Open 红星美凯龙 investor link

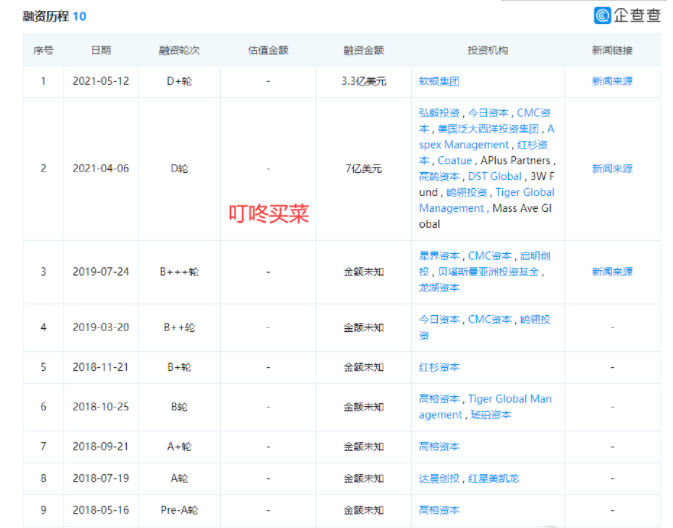coord(494,479)
